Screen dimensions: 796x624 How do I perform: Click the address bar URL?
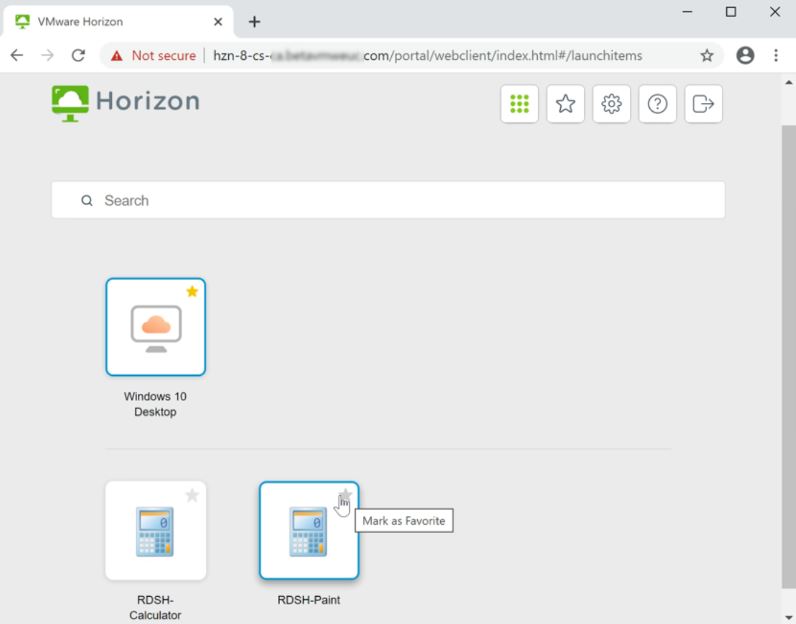pos(427,55)
